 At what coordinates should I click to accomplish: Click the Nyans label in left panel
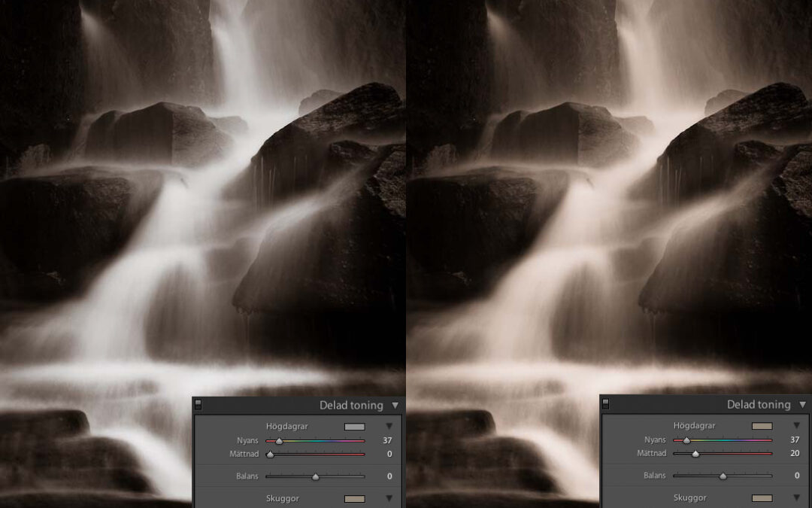(x=247, y=440)
